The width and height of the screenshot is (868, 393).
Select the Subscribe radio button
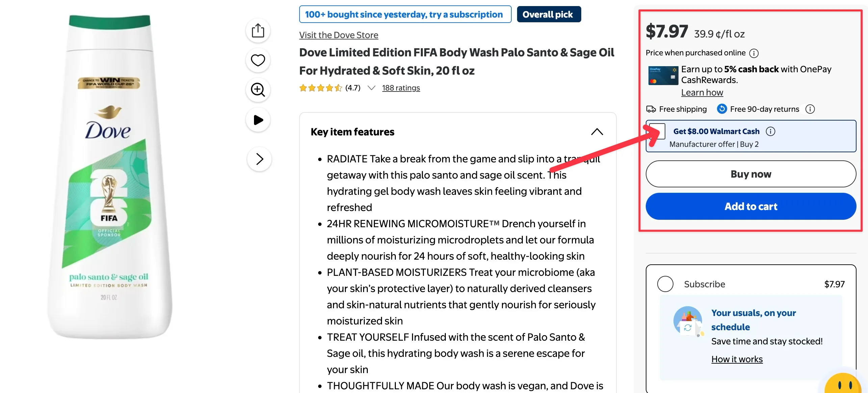665,284
